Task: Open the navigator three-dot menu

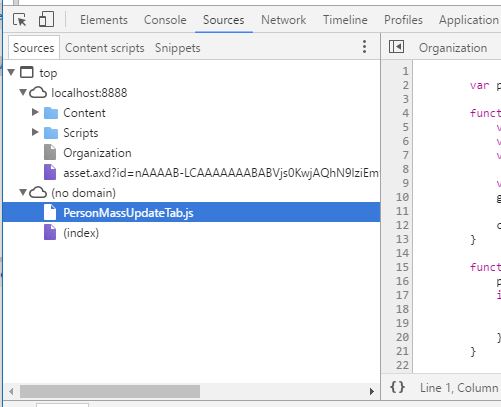Action: (x=364, y=47)
